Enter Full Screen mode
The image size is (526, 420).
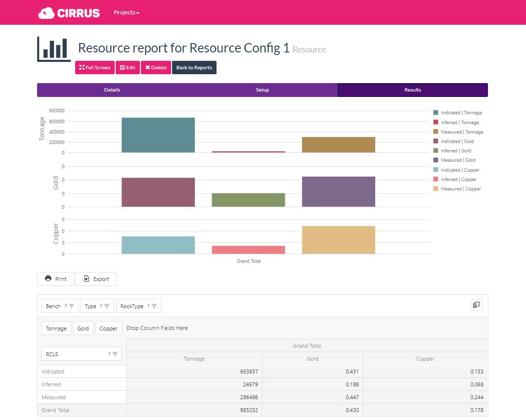pyautogui.click(x=95, y=68)
